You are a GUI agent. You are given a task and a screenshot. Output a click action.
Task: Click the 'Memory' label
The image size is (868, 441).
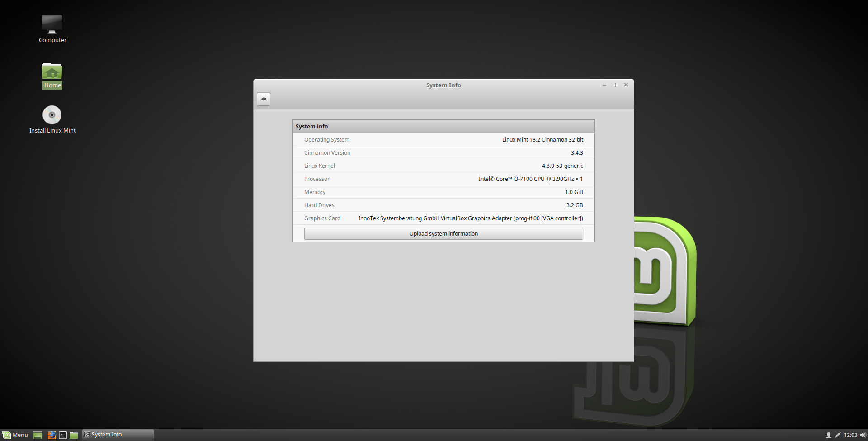point(315,192)
